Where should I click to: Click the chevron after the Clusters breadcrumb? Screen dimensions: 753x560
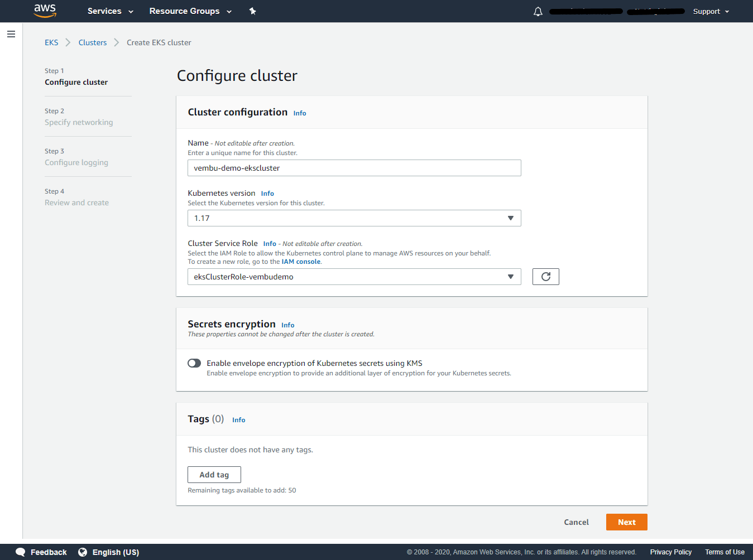[x=117, y=42]
